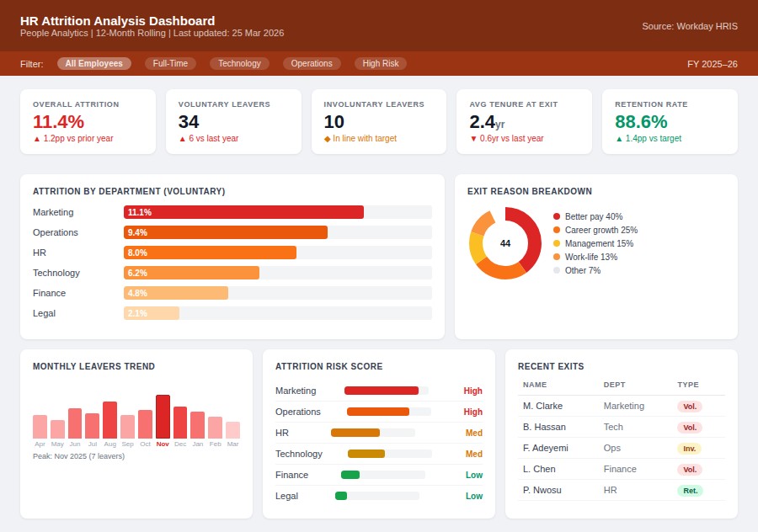Image resolution: width=758 pixels, height=532 pixels.
Task: Click the Work-life legend dot
Action: (x=557, y=257)
